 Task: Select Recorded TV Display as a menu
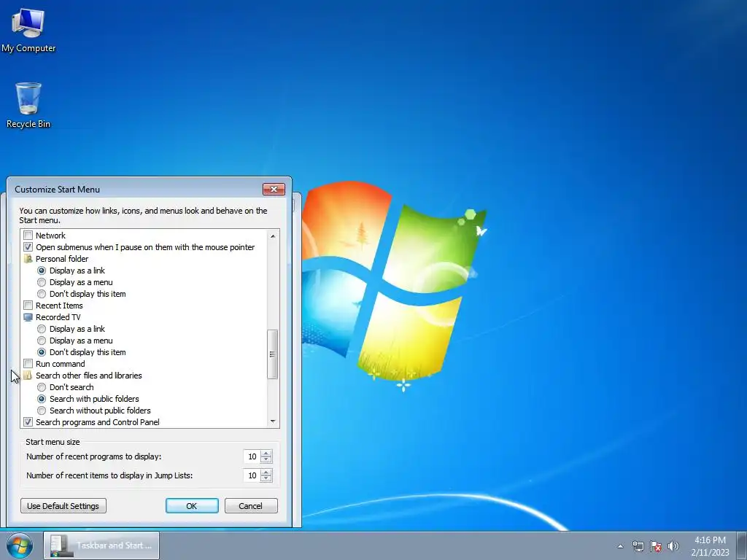click(42, 341)
